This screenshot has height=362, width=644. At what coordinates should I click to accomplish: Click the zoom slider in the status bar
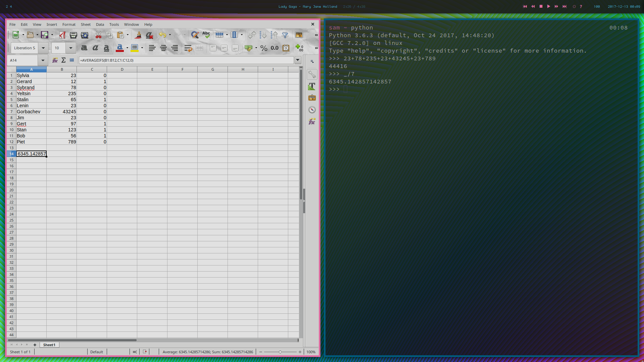click(x=280, y=352)
